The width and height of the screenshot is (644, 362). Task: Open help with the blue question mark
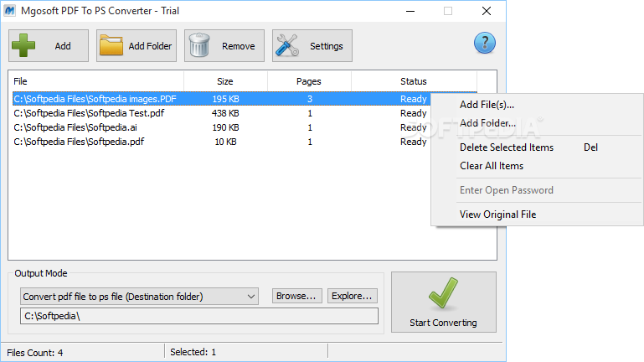pyautogui.click(x=485, y=43)
